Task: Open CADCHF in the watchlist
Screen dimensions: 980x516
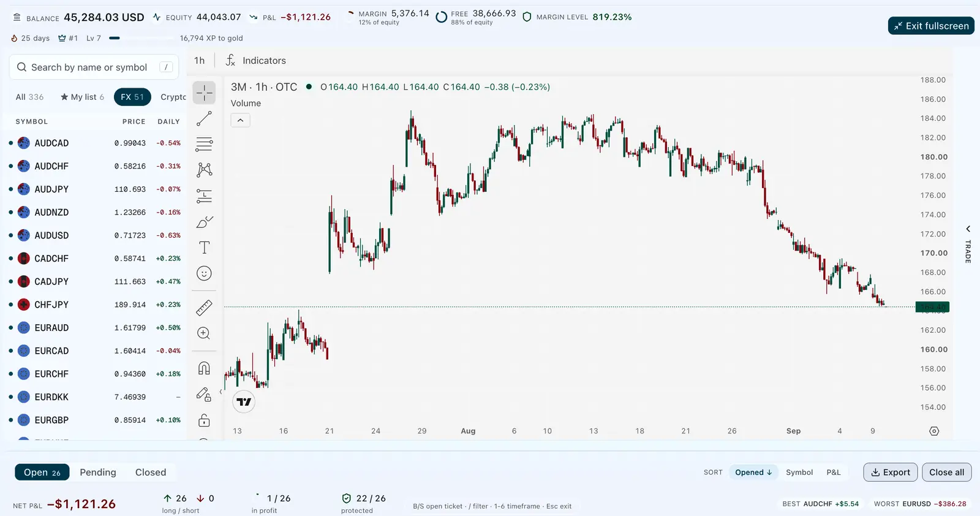Action: pos(94,259)
